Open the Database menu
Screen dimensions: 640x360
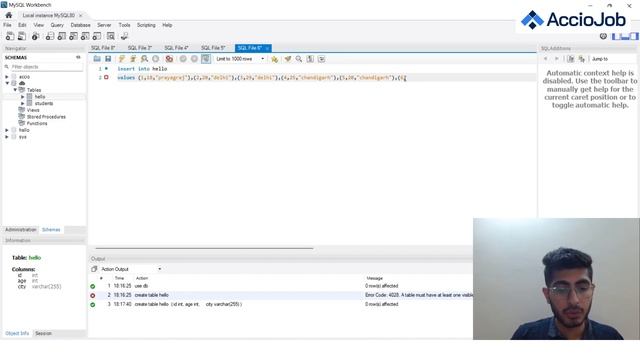click(80, 25)
